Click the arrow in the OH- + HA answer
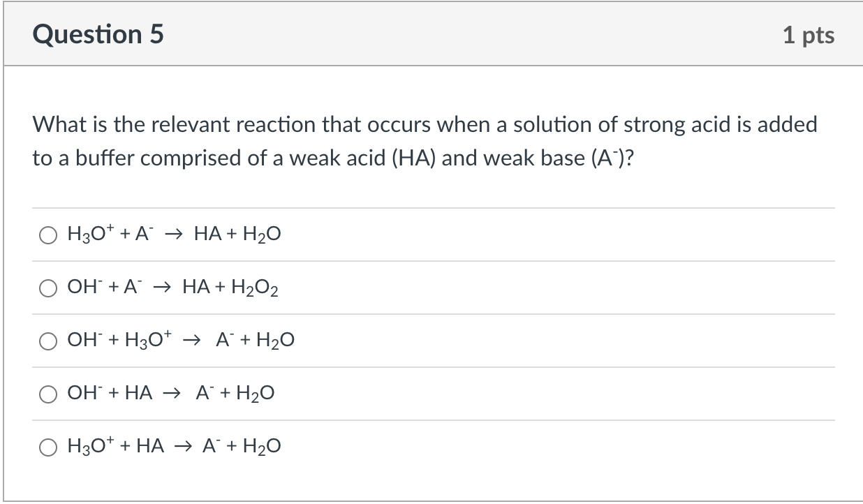863x504 pixels. pyautogui.click(x=170, y=394)
